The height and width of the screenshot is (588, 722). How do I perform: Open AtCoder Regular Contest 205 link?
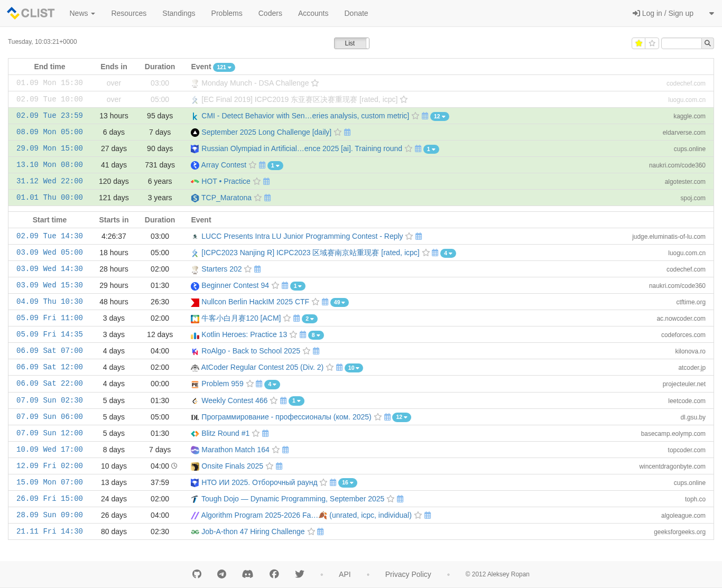tap(262, 367)
